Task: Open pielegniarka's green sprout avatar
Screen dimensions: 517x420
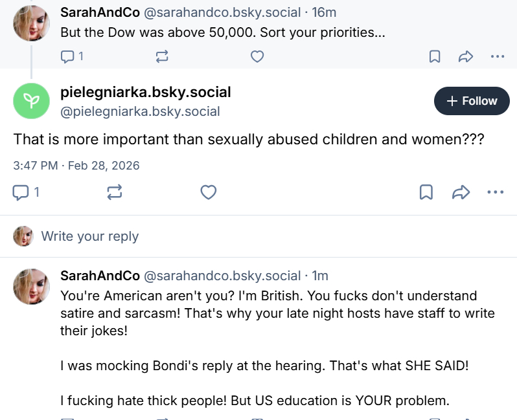Action: click(x=32, y=101)
